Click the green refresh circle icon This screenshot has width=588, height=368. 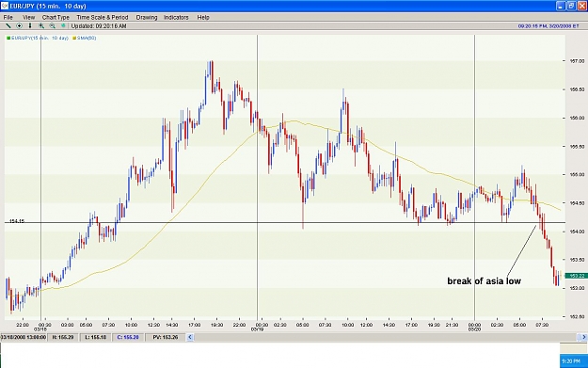click(x=63, y=26)
